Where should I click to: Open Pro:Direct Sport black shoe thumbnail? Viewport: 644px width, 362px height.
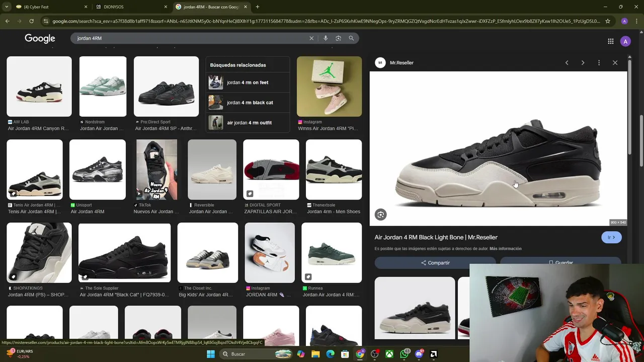click(x=166, y=86)
